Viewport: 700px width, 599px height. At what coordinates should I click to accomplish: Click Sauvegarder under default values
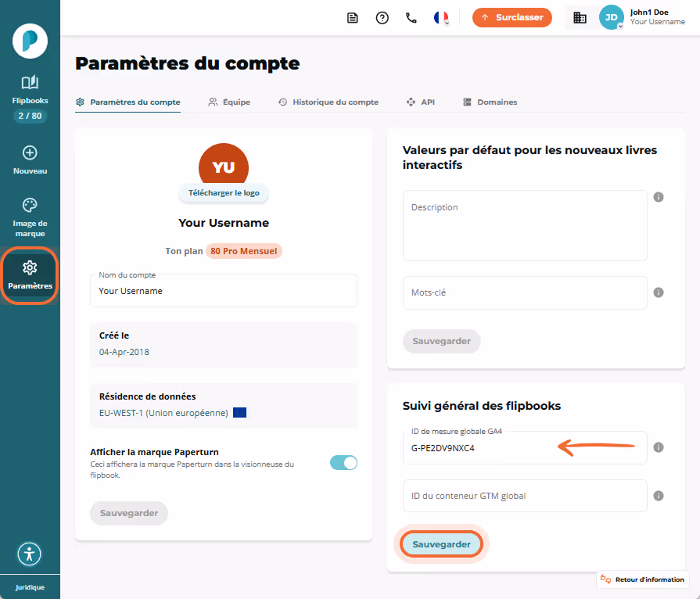coord(442,342)
